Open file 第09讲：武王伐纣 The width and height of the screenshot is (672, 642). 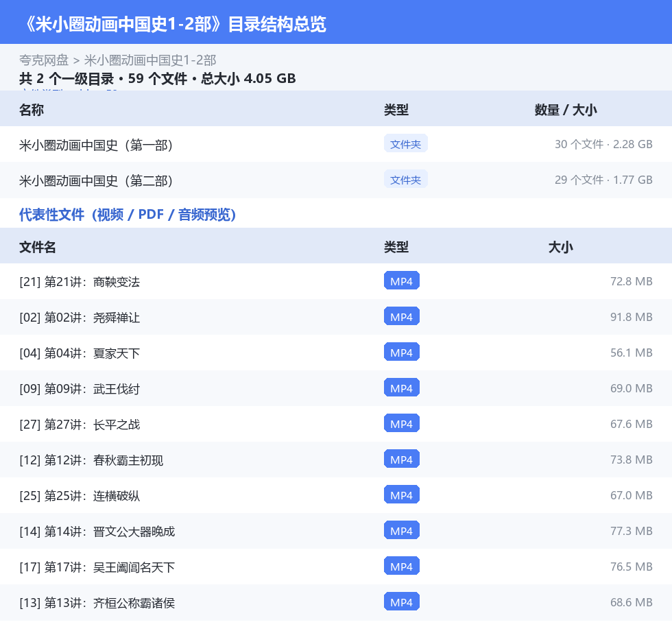[80, 388]
